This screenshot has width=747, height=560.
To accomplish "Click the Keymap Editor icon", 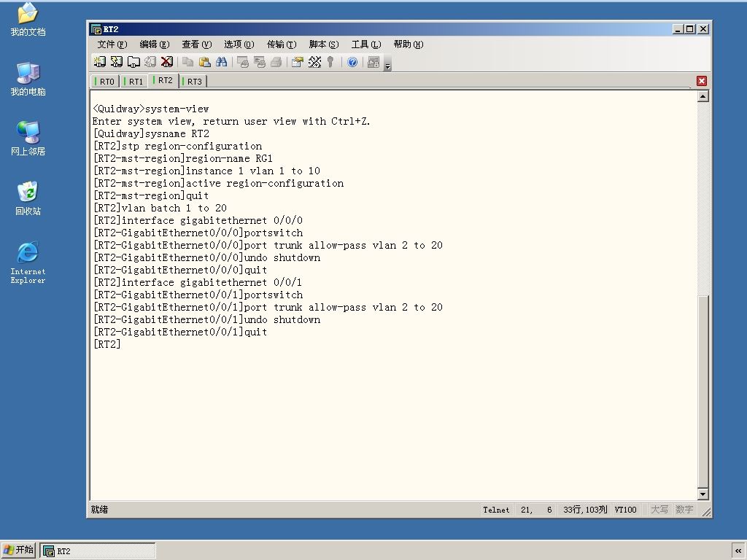I will click(314, 62).
